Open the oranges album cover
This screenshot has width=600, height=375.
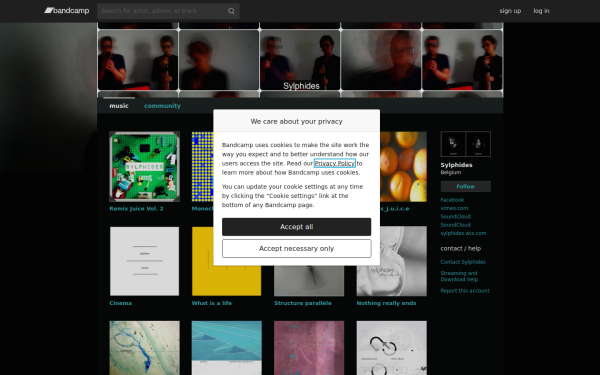pyautogui.click(x=403, y=166)
